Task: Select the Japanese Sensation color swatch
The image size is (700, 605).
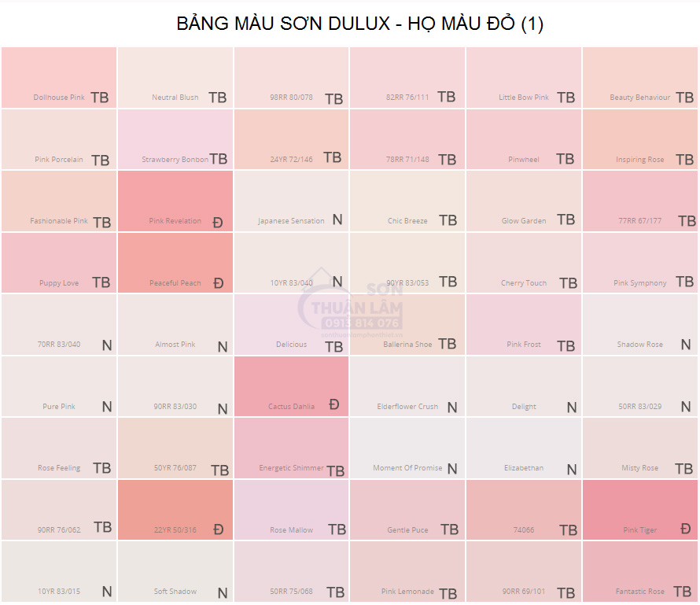Action: pos(291,201)
